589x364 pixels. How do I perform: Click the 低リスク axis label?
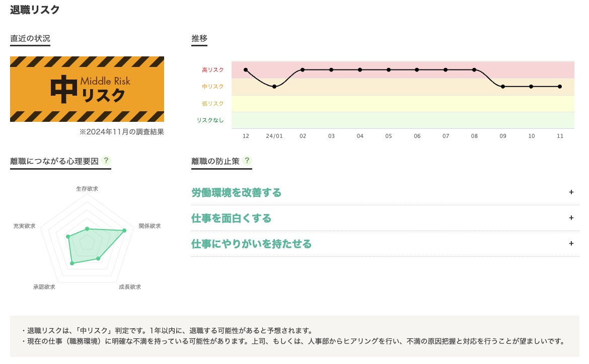212,103
